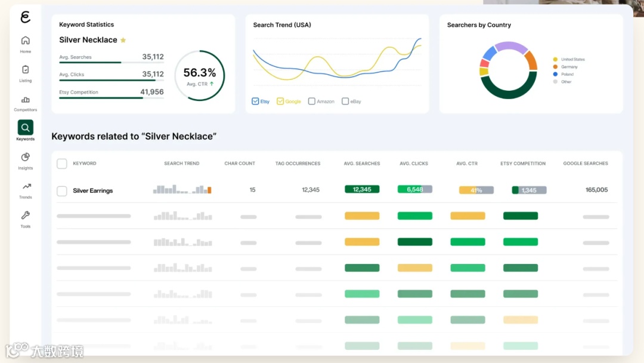Click the Avg. CTR up arrow
Image resolution: width=644 pixels, height=363 pixels.
pyautogui.click(x=212, y=84)
